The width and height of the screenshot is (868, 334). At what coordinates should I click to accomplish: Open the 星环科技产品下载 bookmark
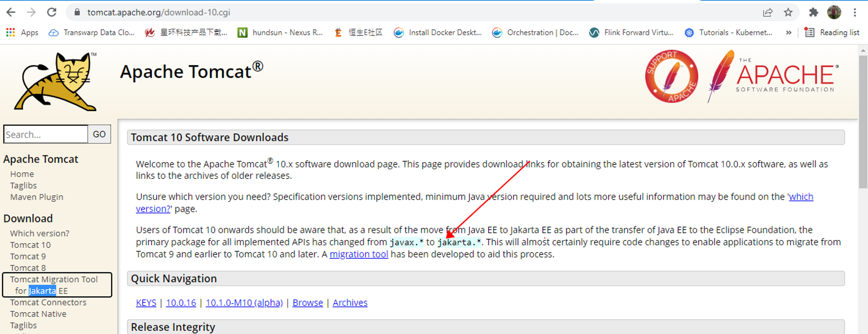(x=186, y=33)
